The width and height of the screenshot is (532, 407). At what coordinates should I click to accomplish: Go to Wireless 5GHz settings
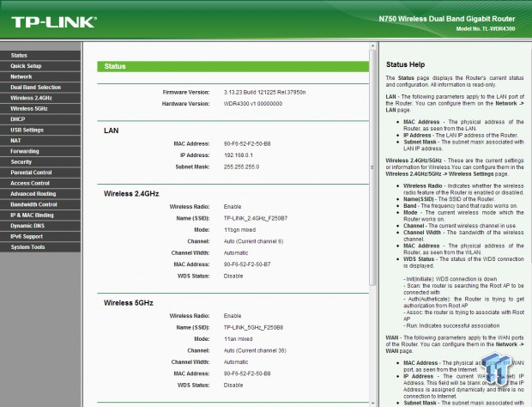(40, 109)
